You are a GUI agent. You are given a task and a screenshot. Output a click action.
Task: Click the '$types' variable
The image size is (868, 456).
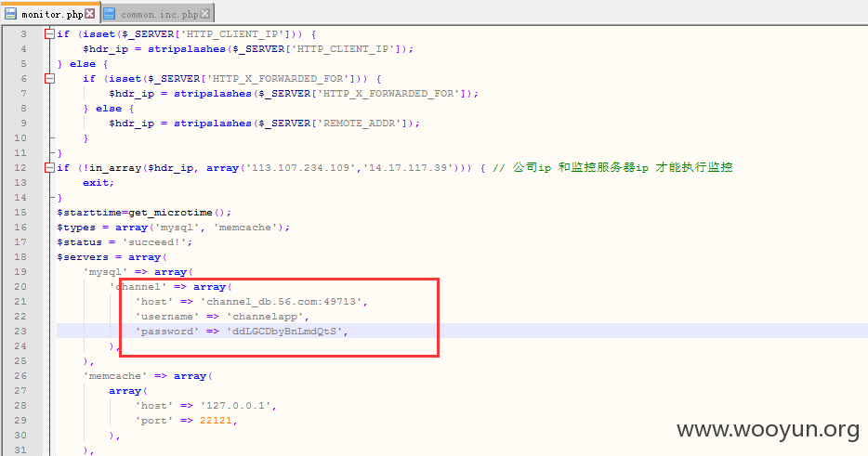[76, 228]
